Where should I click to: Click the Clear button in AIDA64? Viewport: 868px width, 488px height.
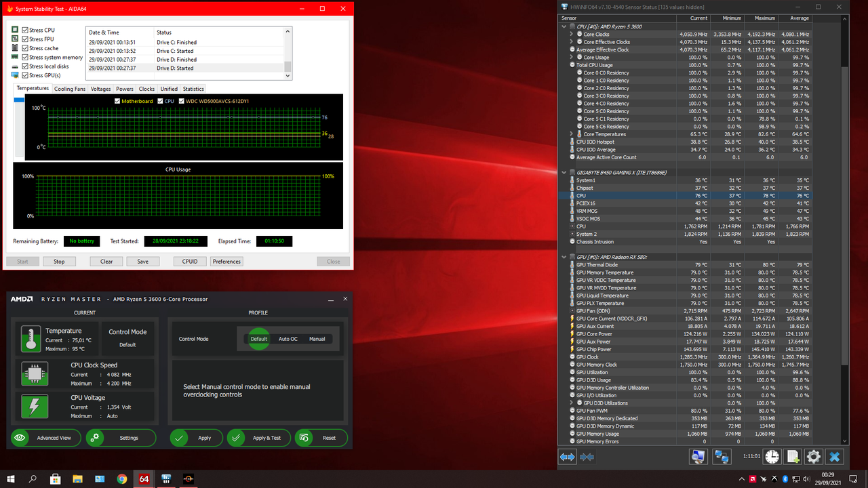(x=106, y=261)
